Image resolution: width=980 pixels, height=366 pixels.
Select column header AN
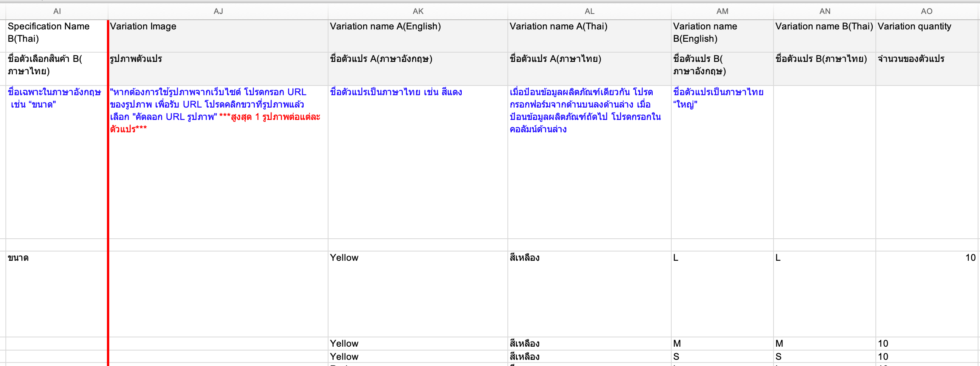pyautogui.click(x=825, y=11)
